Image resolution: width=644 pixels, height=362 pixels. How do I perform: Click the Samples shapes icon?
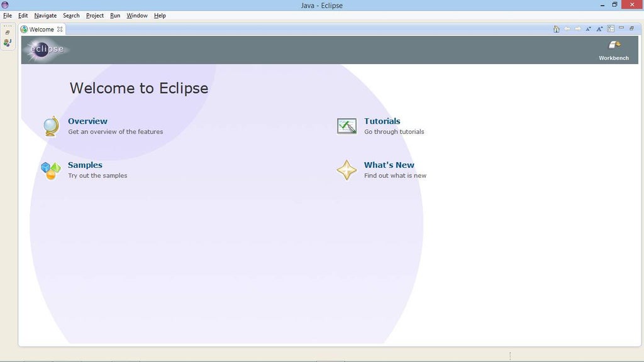tap(50, 170)
